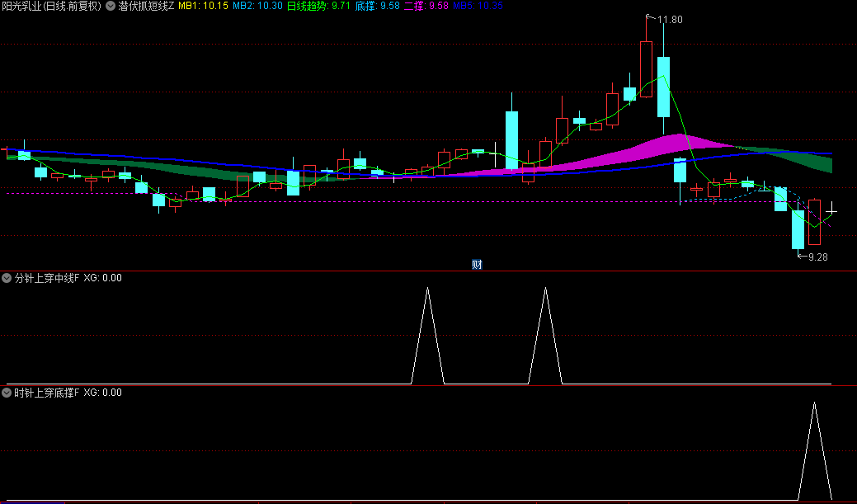Screen dimensions: 857x504
Task: Select the cyan candlestick at the 9.28 low
Action: pyautogui.click(x=798, y=229)
